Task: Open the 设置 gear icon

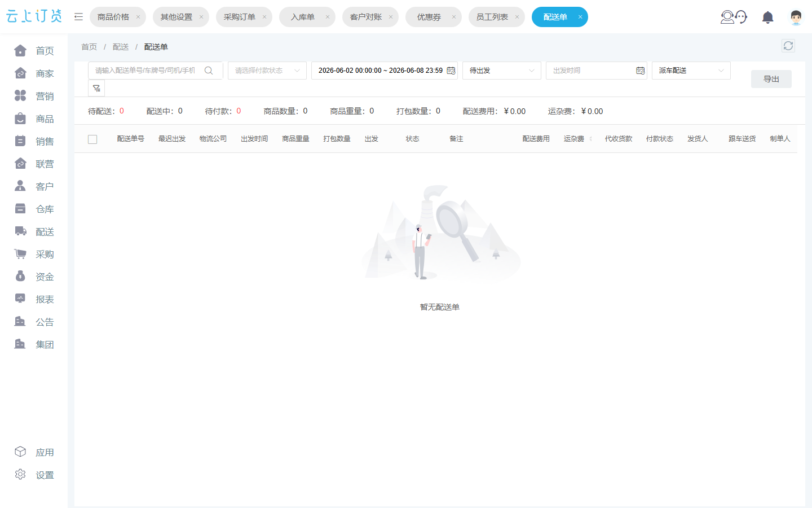Action: (20, 475)
